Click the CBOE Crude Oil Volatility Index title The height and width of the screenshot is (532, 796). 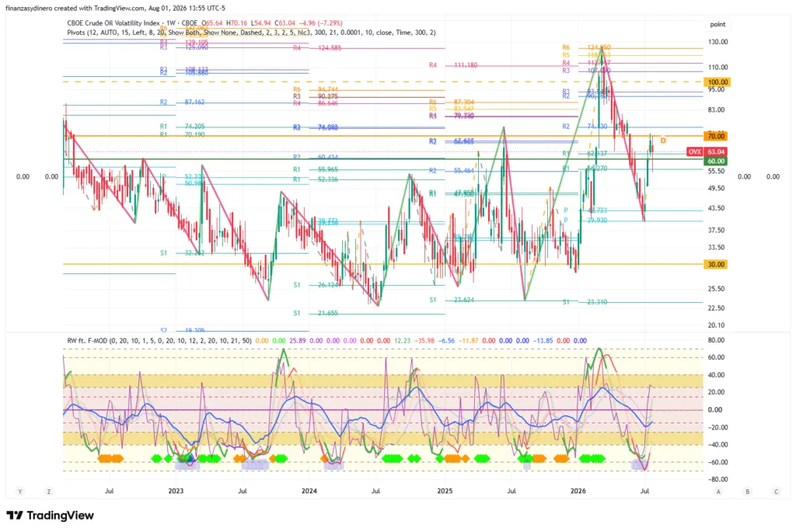(113, 23)
